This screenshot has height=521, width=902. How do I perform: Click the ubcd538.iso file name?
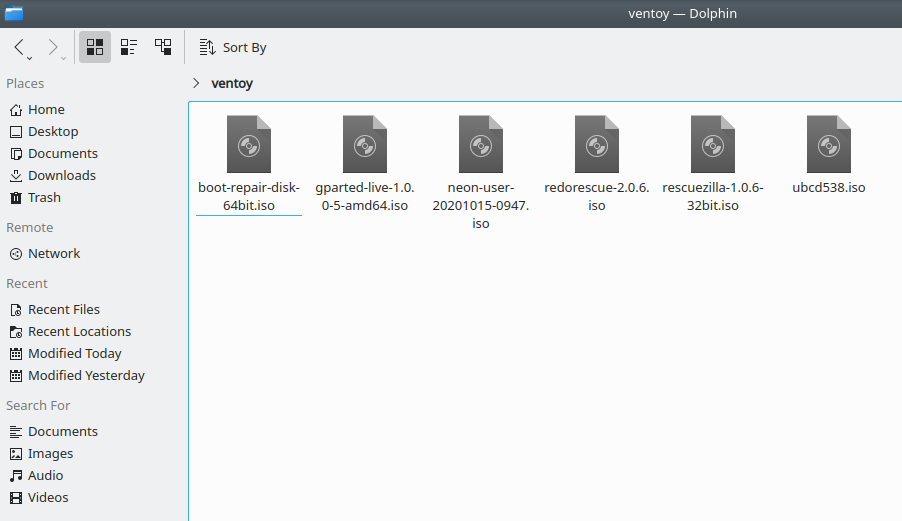tap(829, 187)
